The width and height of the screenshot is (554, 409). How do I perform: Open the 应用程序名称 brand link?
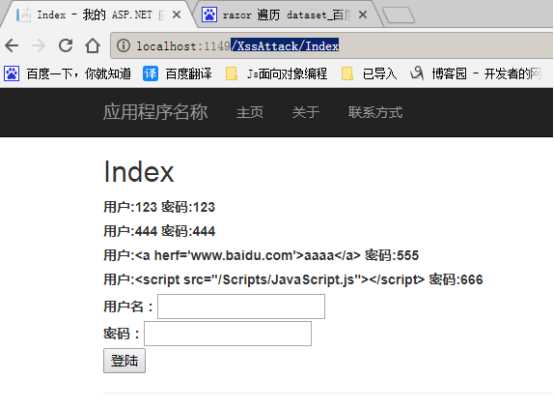pos(155,112)
